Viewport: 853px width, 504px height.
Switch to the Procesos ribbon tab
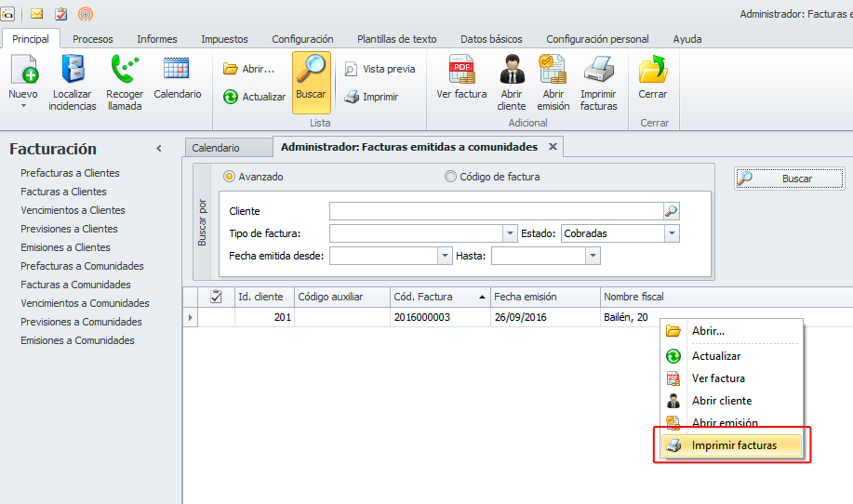pos(93,39)
